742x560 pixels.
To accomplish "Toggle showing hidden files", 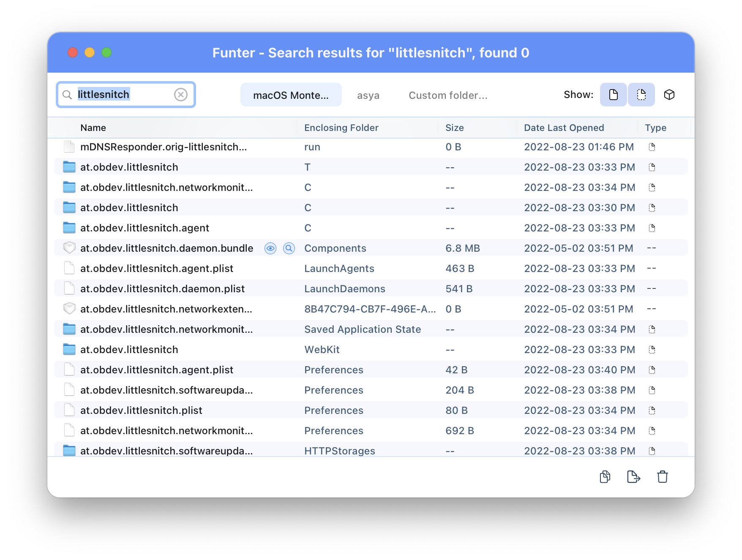I will pyautogui.click(x=641, y=95).
